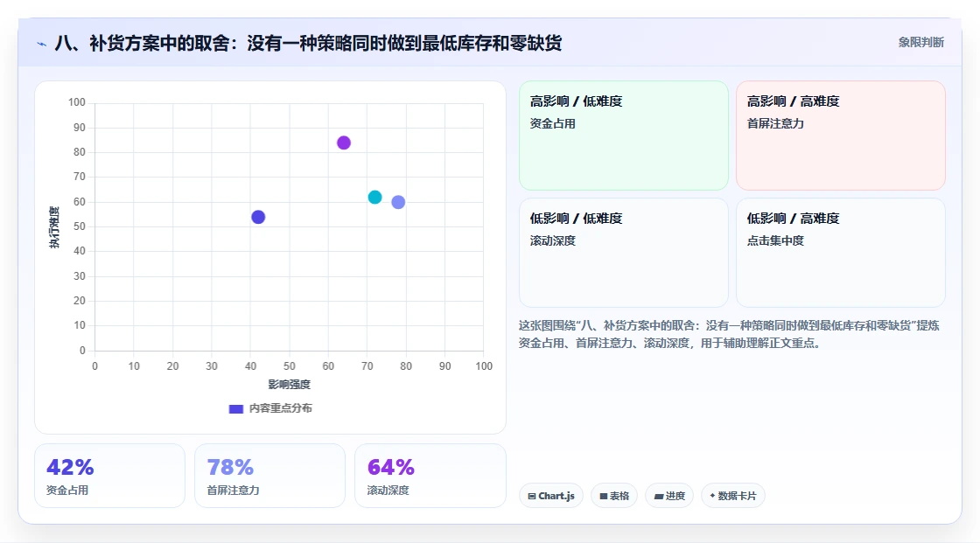The height and width of the screenshot is (543, 980).
Task: Click the icon inside the 表格 chip
Action: tap(604, 496)
